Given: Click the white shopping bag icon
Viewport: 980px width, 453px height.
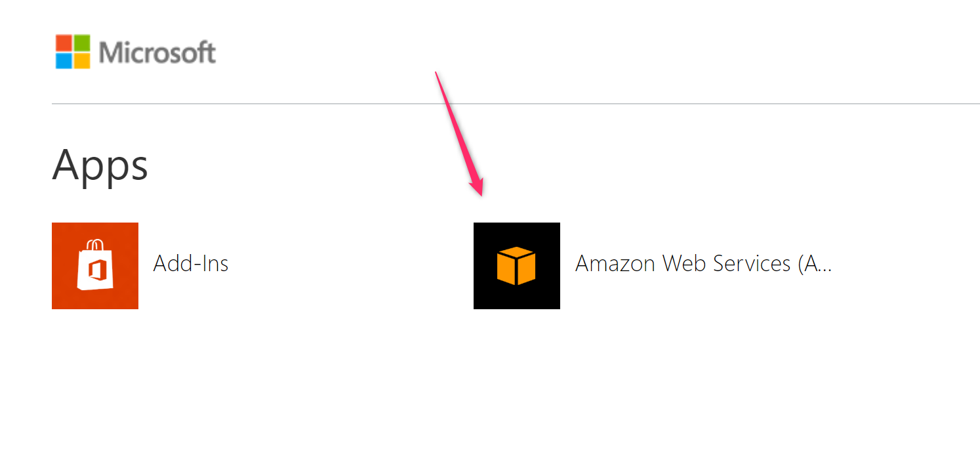Looking at the screenshot, I should [95, 265].
